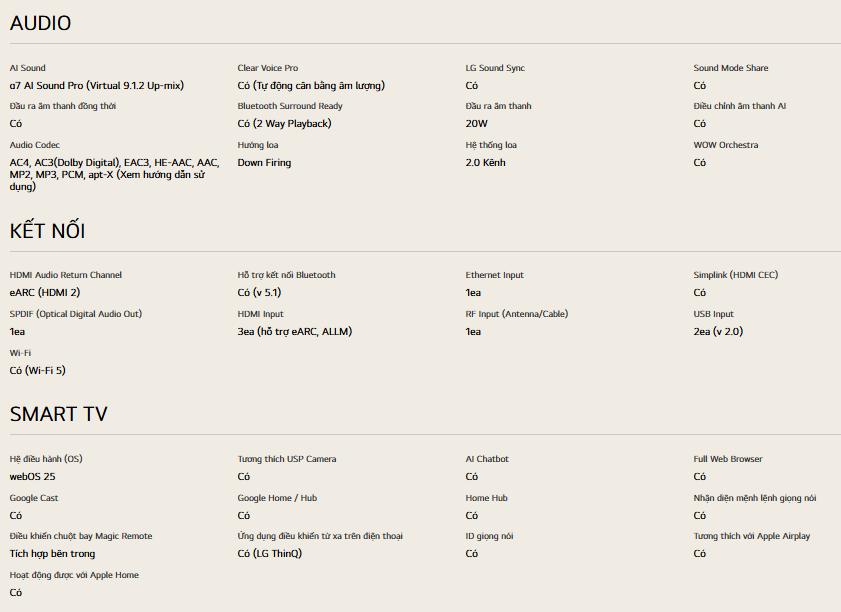Click the 'HDMI Audio Return Channel' label
This screenshot has width=841, height=612.
click(66, 275)
